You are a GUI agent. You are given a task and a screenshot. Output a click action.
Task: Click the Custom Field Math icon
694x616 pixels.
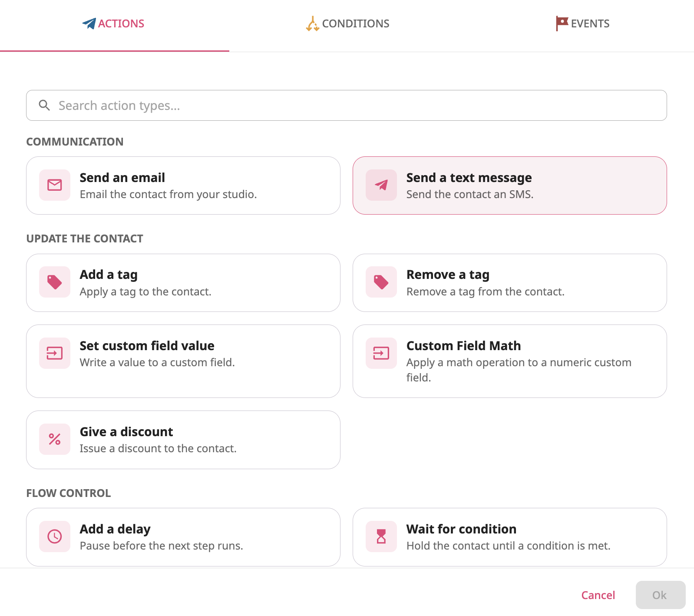coord(381,353)
